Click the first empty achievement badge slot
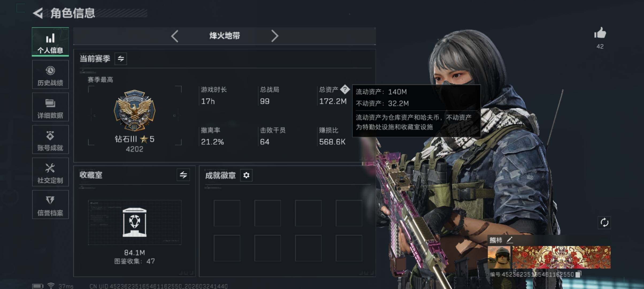Screen dimensions: 644x289 pyautogui.click(x=227, y=213)
